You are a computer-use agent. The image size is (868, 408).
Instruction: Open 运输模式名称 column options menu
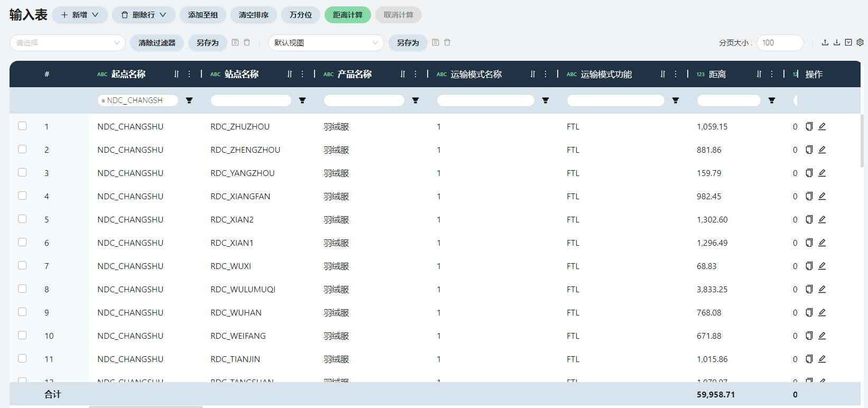[x=546, y=74]
